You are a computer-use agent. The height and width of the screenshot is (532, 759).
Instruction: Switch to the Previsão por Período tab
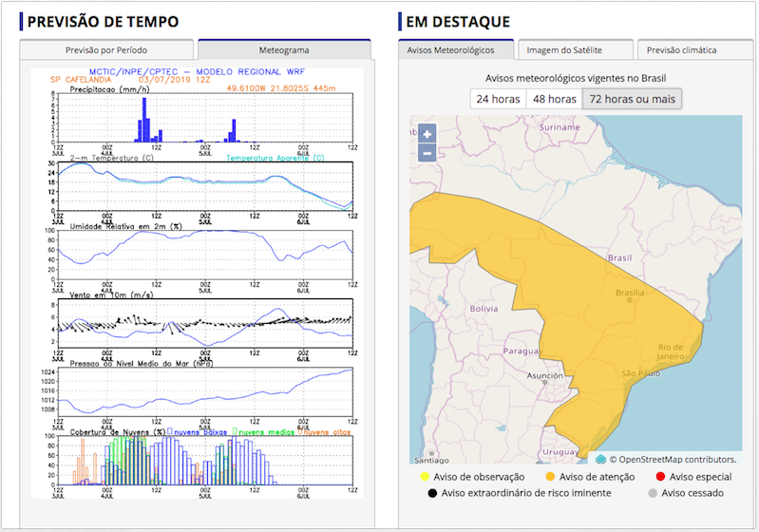106,50
